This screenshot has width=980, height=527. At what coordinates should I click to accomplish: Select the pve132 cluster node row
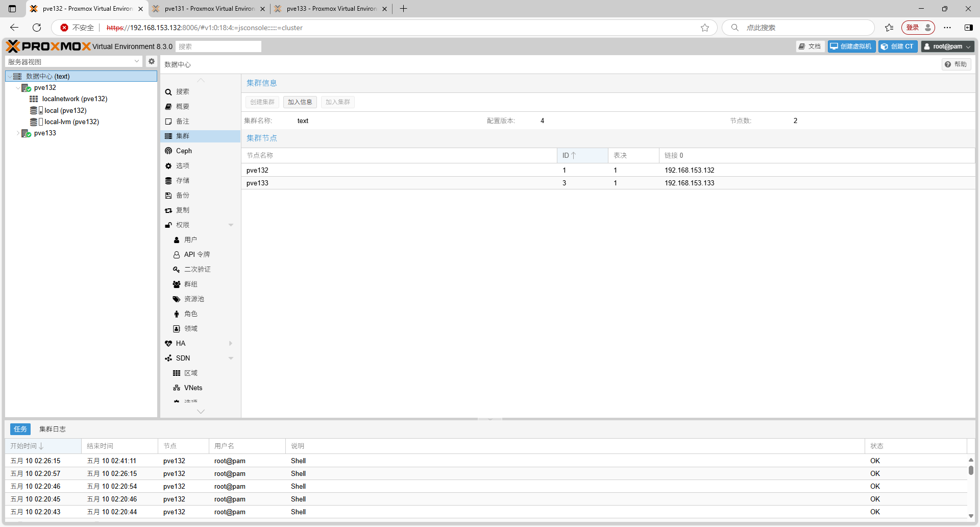pos(607,171)
